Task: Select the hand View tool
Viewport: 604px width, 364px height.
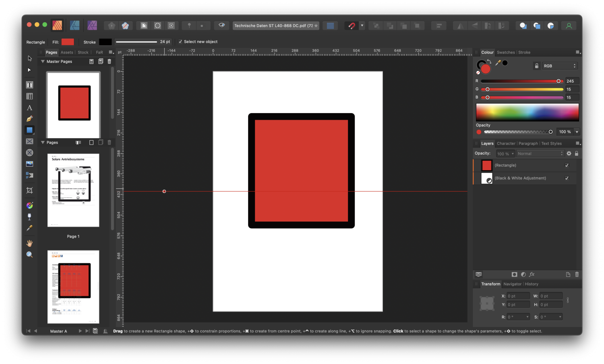Action: [29, 243]
